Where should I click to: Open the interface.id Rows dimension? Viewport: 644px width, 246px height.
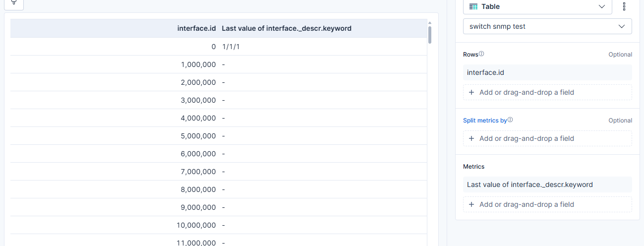point(547,72)
